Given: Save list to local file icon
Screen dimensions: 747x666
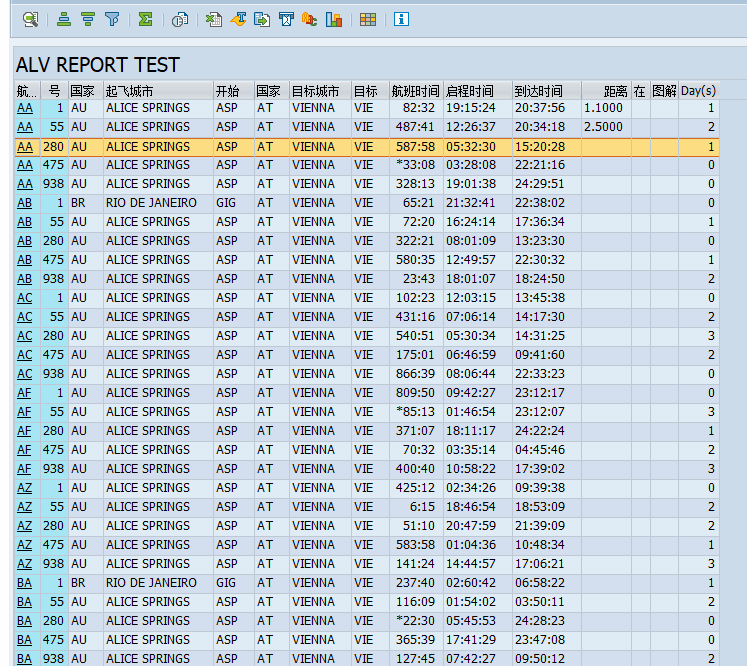Looking at the screenshot, I should point(262,20).
